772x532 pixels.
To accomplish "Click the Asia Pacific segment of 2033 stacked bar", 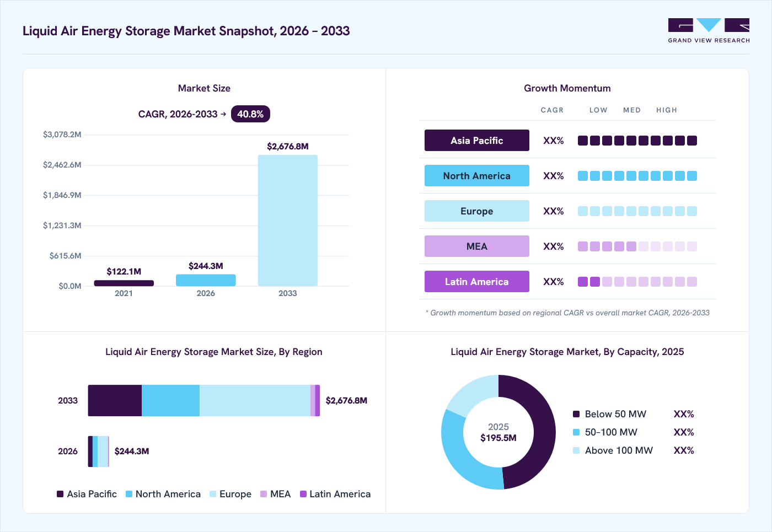I will 115,401.
